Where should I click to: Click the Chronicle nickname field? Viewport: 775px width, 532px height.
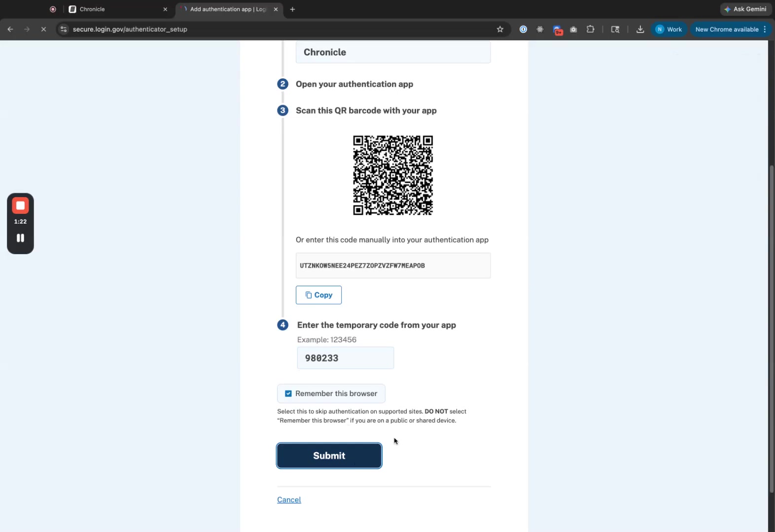(x=393, y=52)
